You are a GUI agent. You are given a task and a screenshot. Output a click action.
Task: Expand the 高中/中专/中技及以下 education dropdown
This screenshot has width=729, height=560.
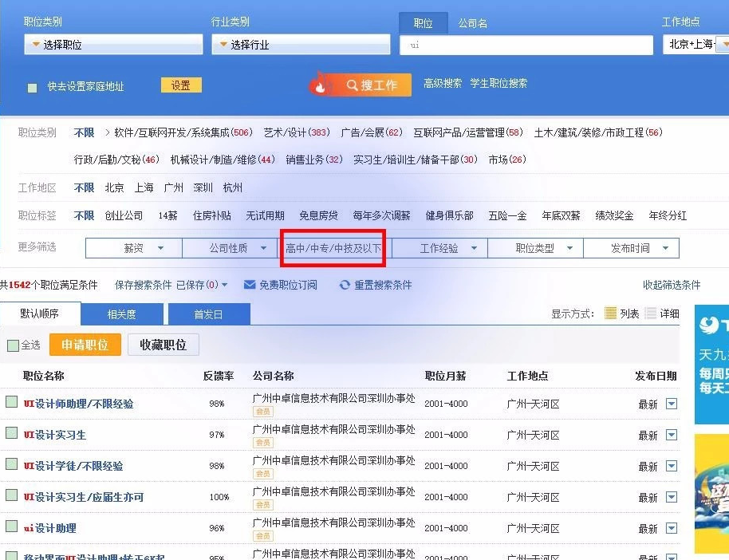coord(333,248)
